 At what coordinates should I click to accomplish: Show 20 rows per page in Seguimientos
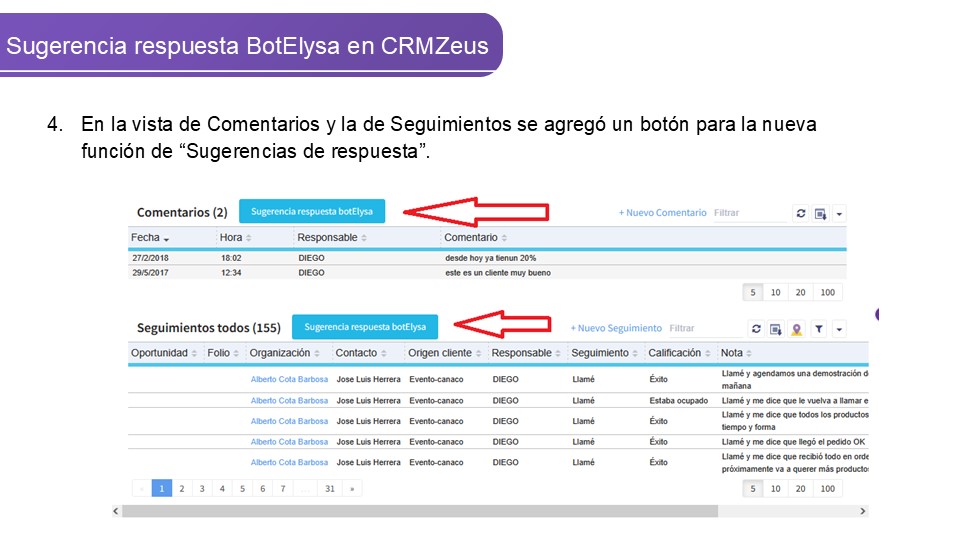[800, 489]
